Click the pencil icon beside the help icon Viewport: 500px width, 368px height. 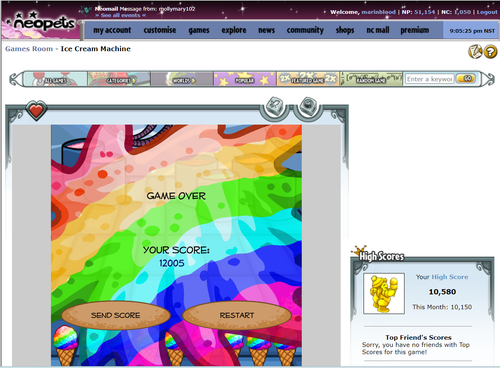coord(475,51)
